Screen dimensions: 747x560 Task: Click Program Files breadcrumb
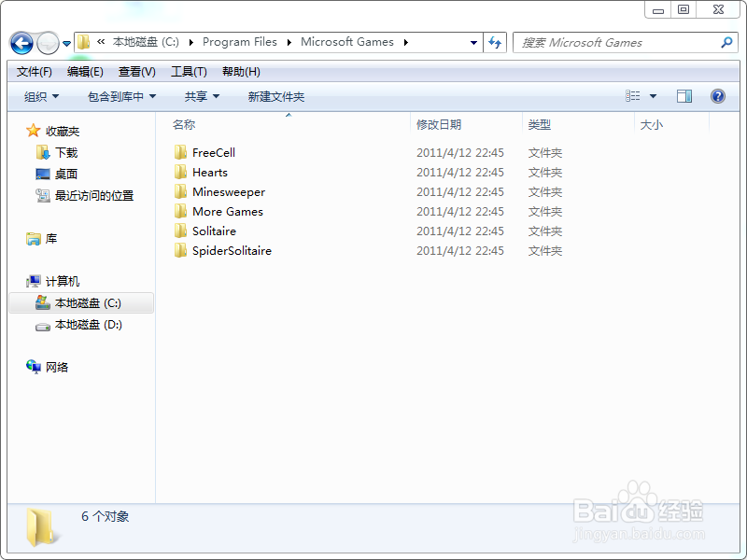pos(240,42)
